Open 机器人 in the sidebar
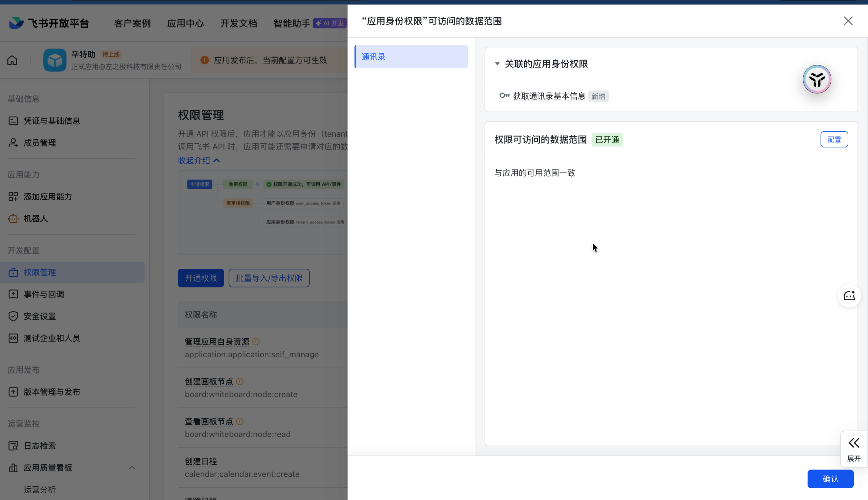The height and width of the screenshot is (500, 868). click(x=35, y=218)
